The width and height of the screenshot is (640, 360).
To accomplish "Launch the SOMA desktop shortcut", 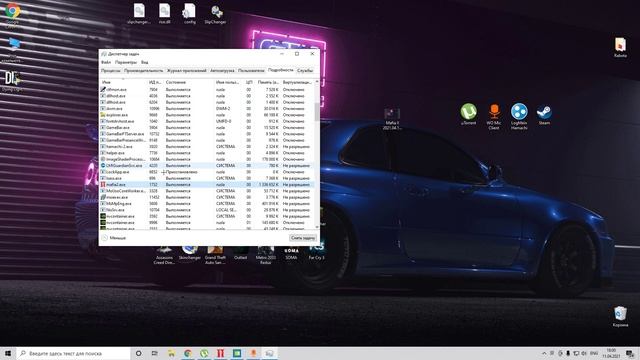I will [291, 253].
